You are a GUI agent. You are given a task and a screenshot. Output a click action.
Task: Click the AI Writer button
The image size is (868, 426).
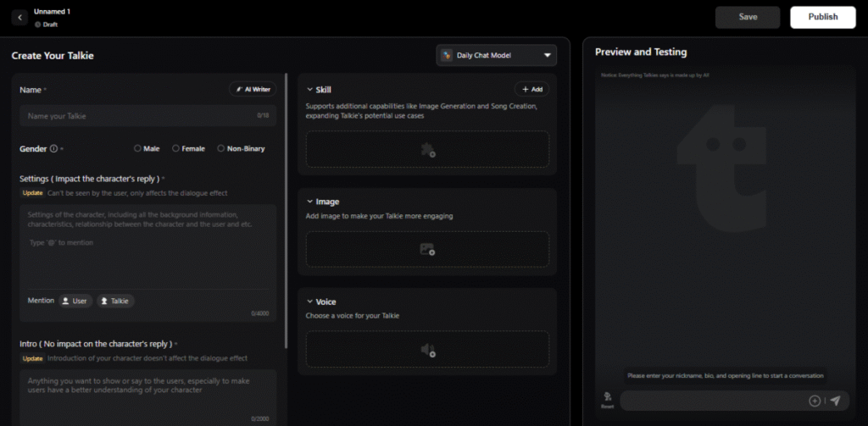(253, 89)
